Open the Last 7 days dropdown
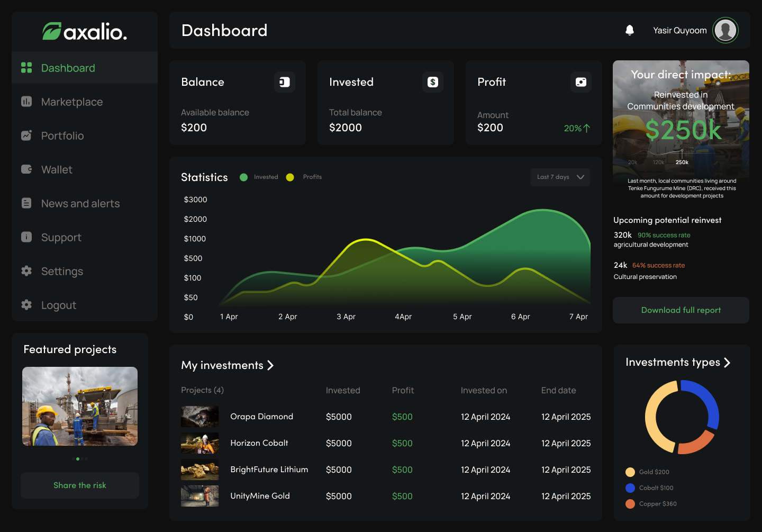762x532 pixels. (x=560, y=177)
